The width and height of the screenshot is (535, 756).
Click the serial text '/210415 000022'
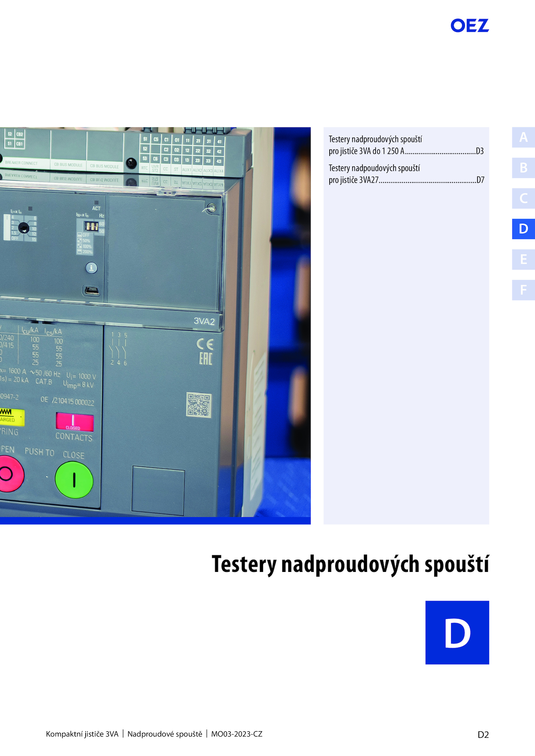73,401
